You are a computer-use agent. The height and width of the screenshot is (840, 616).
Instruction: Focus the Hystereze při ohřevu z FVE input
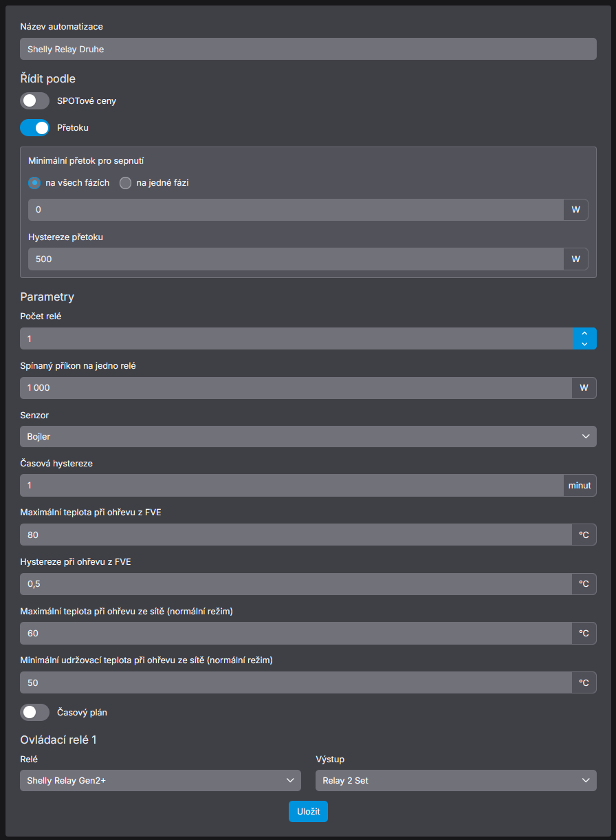pyautogui.click(x=296, y=583)
